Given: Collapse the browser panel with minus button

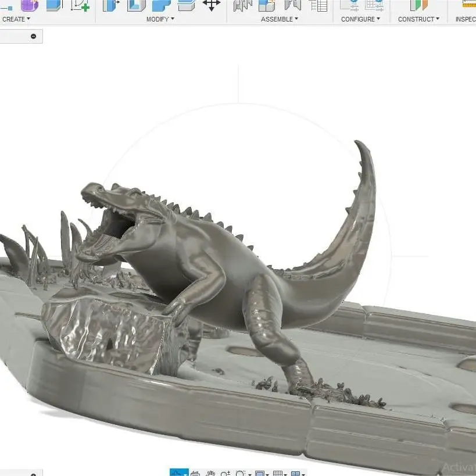Looking at the screenshot, I should coord(33,36).
